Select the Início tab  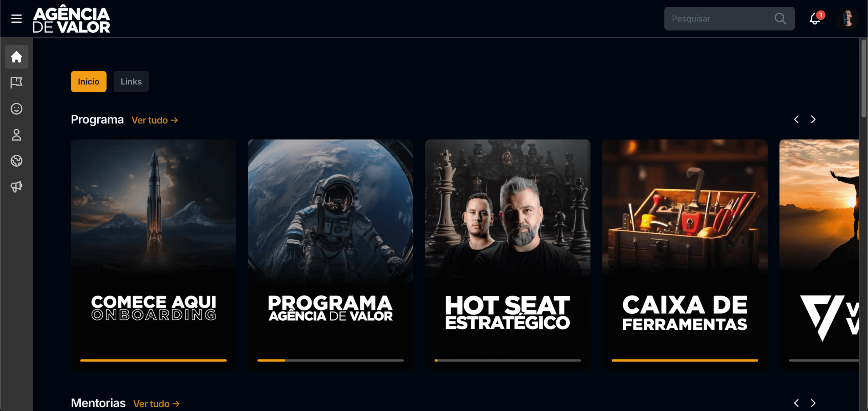pos(88,81)
